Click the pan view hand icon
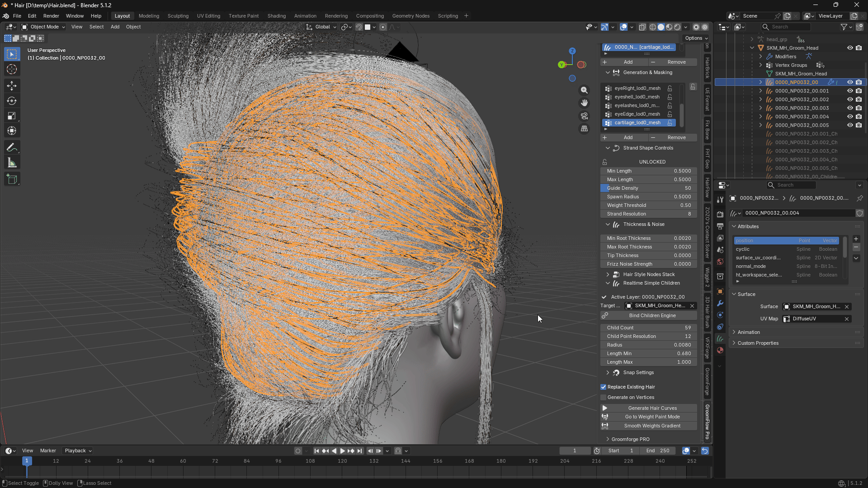The width and height of the screenshot is (868, 488). point(585,103)
